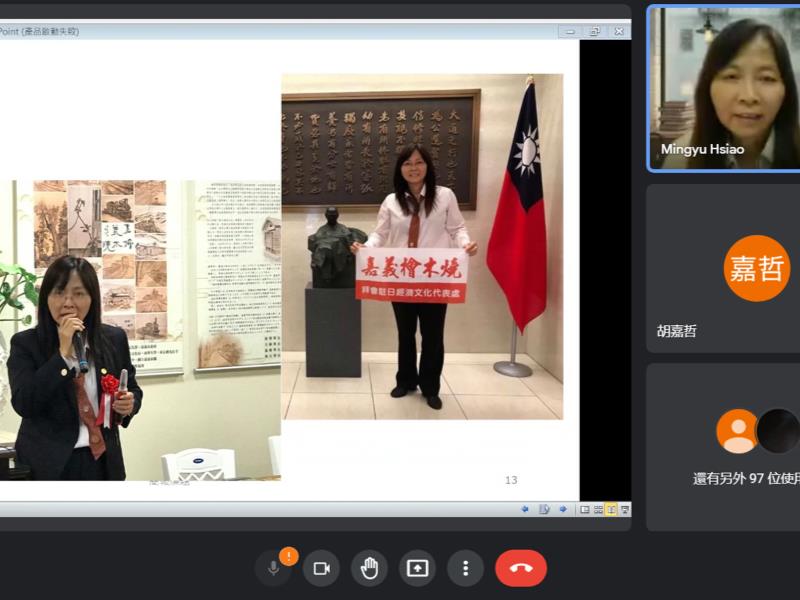Switch to Normal view in PowerPoint status bar
The width and height of the screenshot is (800, 600).
coord(585,509)
